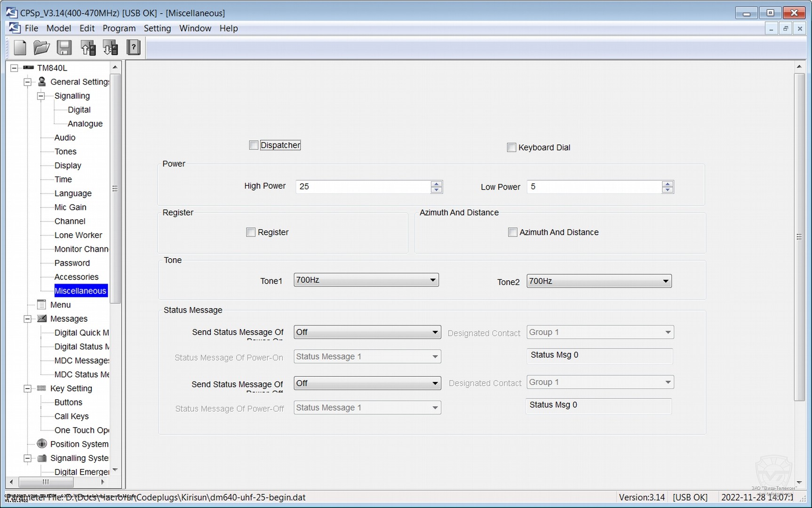Screen dimensions: 812x508
Task: Open the Help book icon in toolbar
Action: [x=134, y=48]
